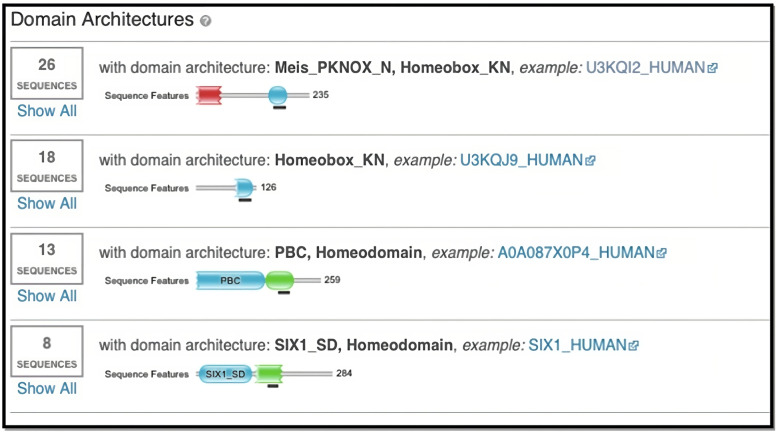Image resolution: width=777 pixels, height=434 pixels.
Task: Show all 18 Homeobox_KN sequences
Action: [x=47, y=203]
